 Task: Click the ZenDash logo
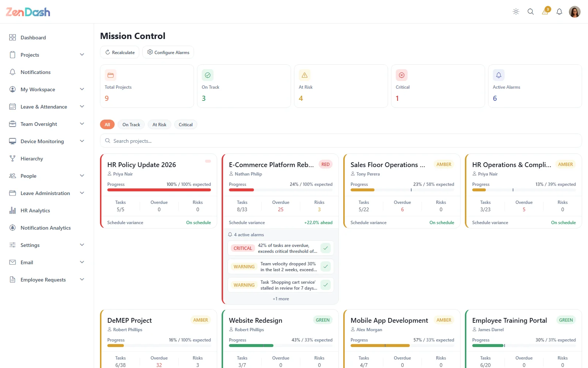[x=28, y=12]
